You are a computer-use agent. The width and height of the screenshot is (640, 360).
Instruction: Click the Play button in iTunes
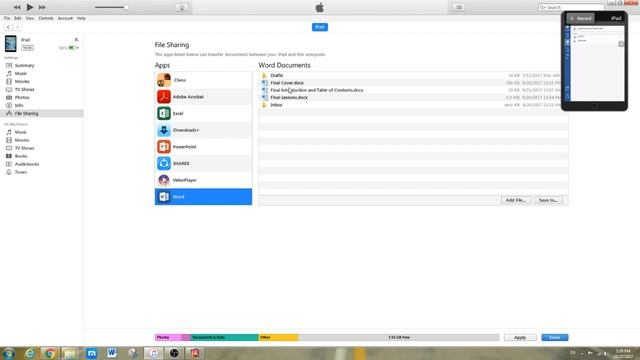30,7
